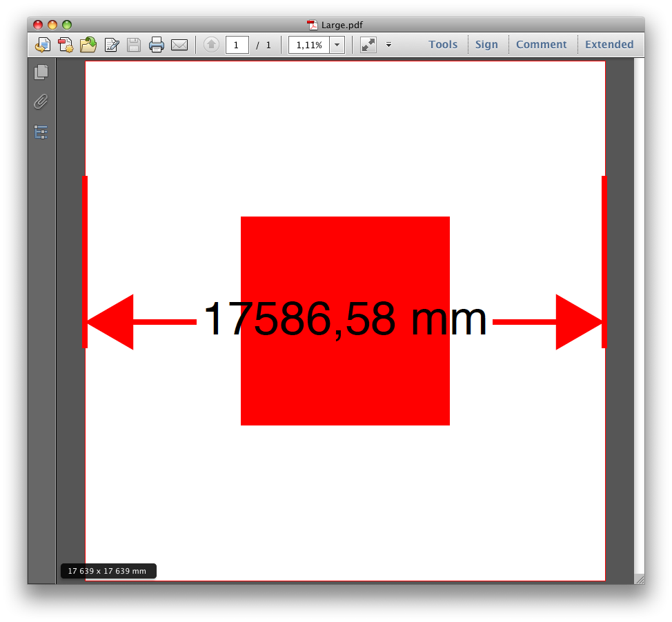
Task: Click the Large.pdf title bar document icon
Action: 313,25
